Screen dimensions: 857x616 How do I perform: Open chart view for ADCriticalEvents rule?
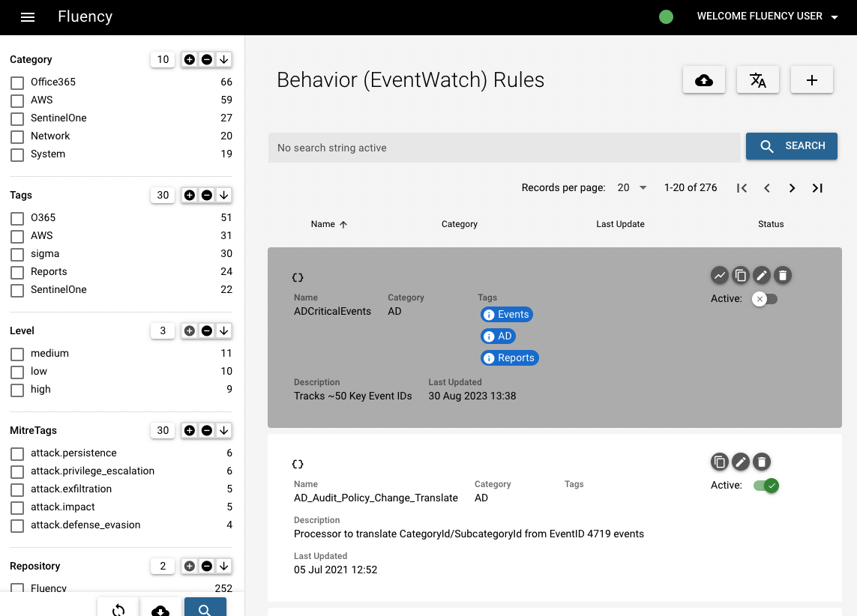click(720, 275)
